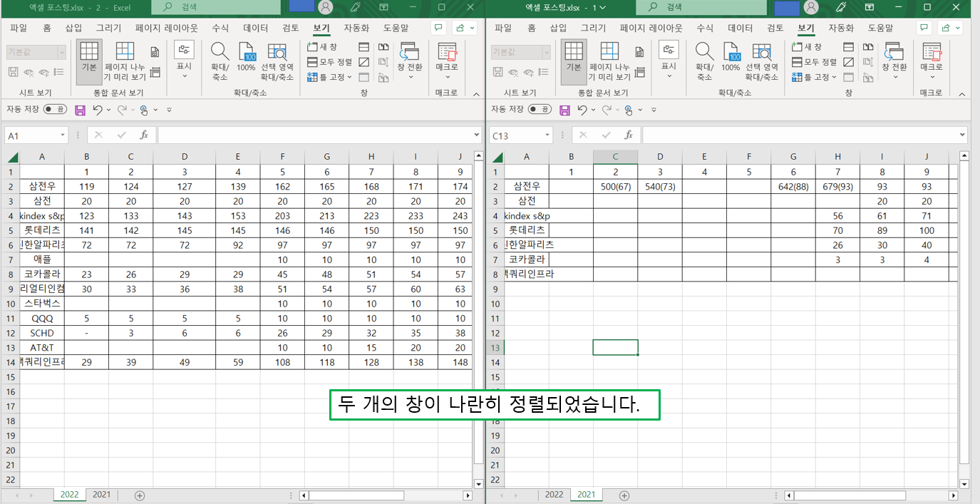980x504 pixels.
Task: Open Page Break Preview in left window
Action: click(x=125, y=61)
